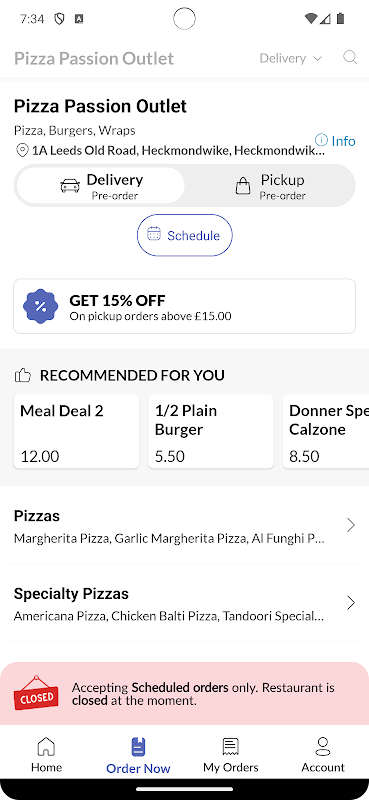
Task: Expand the Pizzas category chevron
Action: point(351,525)
